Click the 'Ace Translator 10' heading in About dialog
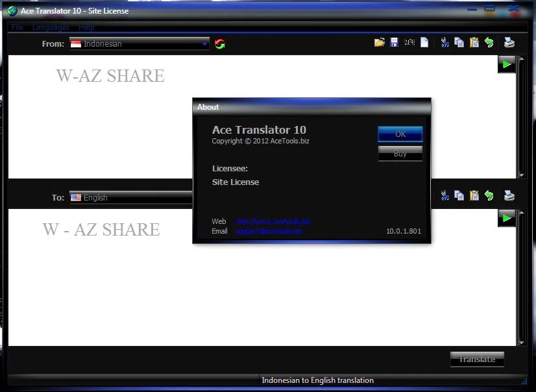 (259, 130)
